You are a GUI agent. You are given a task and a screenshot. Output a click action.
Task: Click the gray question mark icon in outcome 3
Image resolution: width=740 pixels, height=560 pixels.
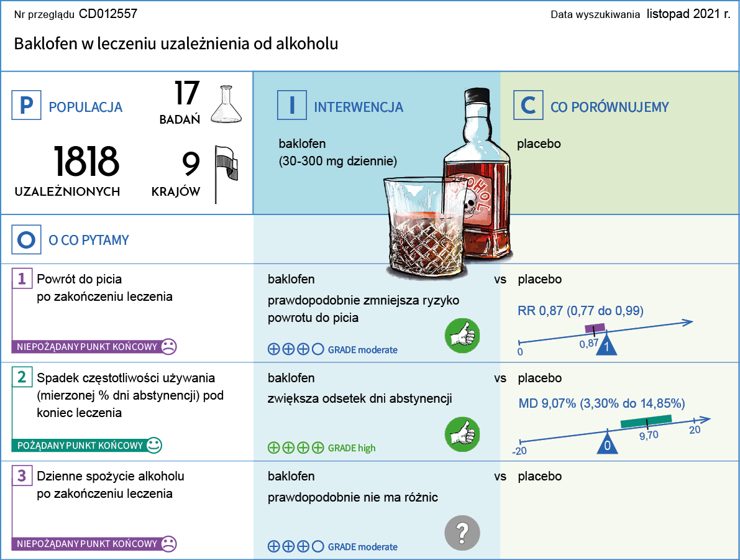tap(462, 533)
